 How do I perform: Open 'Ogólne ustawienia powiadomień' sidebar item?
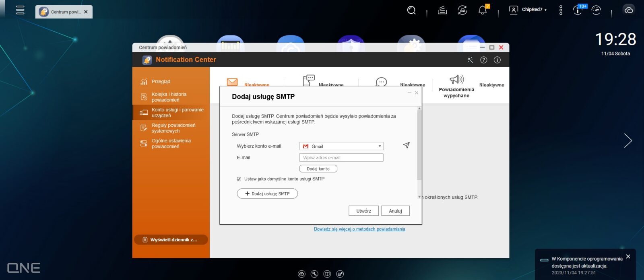tap(171, 144)
